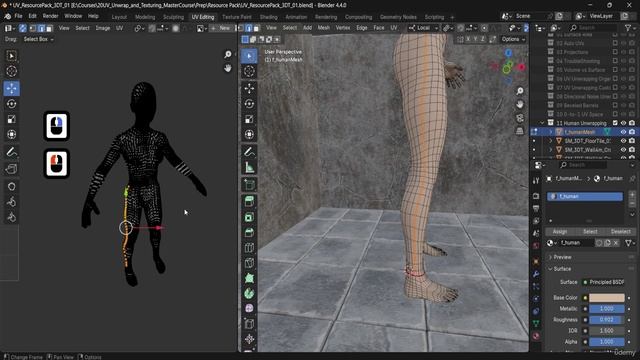
Task: Select the Inset Faces tool in 3D viewport
Action: [249, 217]
